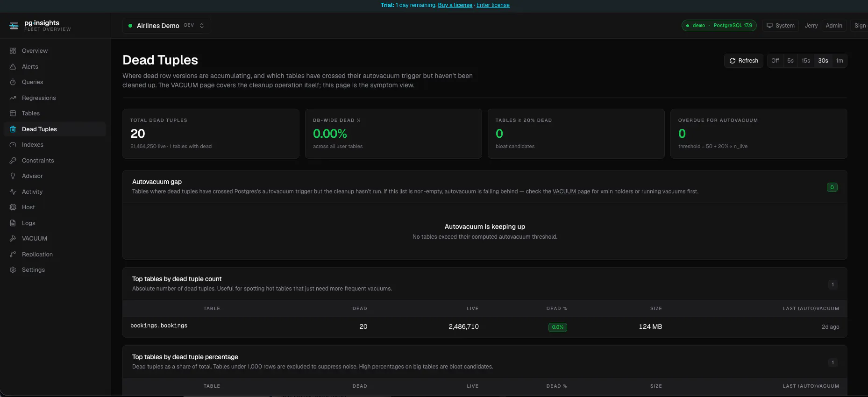Click the Replication branch icon

[13, 255]
